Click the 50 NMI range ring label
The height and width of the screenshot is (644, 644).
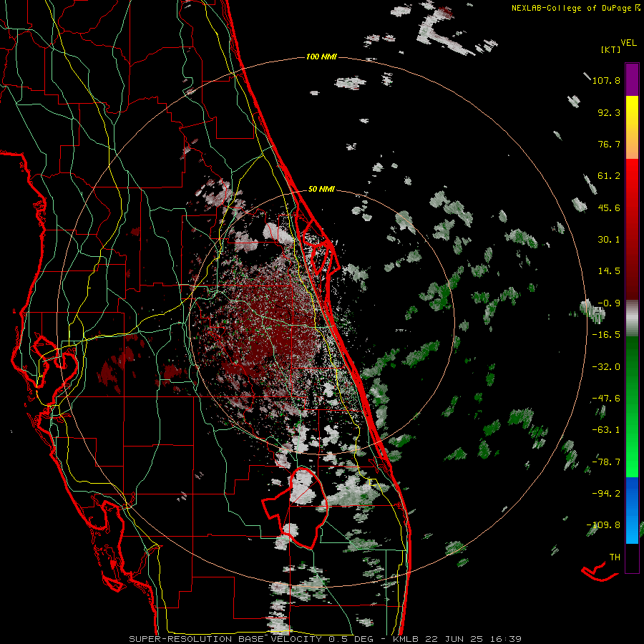321,190
